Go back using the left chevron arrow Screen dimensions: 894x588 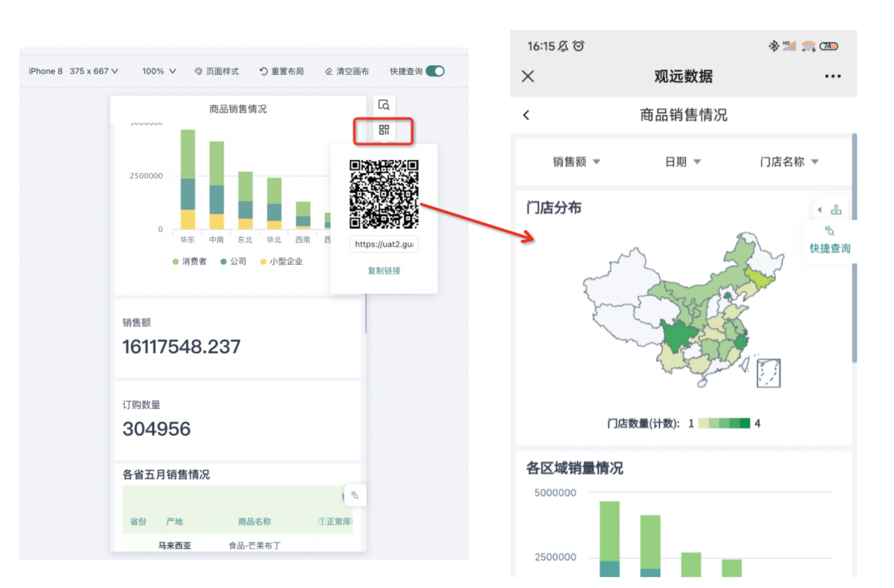526,115
